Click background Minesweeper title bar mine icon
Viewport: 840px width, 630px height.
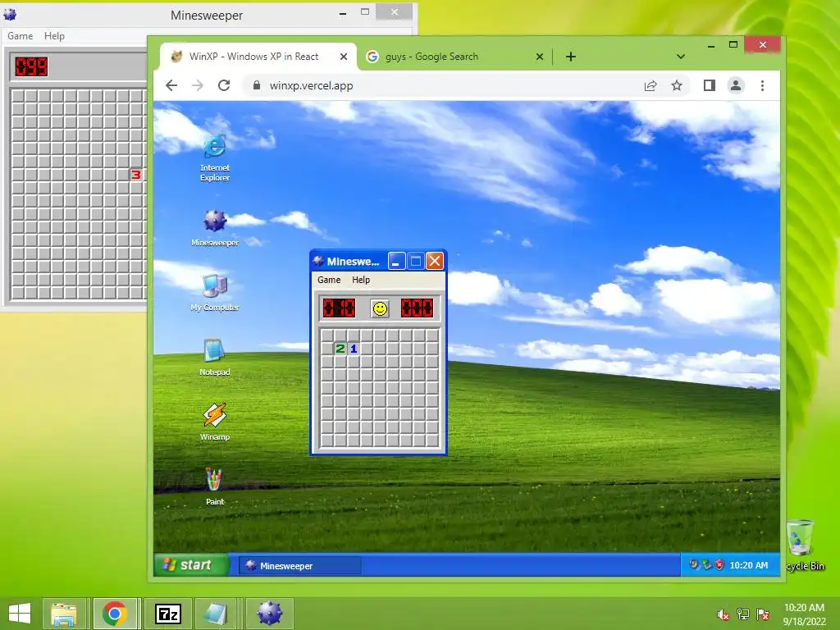10,15
